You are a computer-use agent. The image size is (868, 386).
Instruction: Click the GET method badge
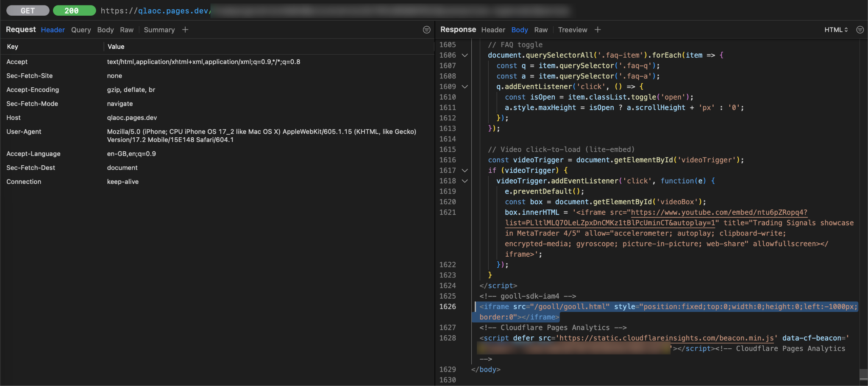click(x=28, y=11)
